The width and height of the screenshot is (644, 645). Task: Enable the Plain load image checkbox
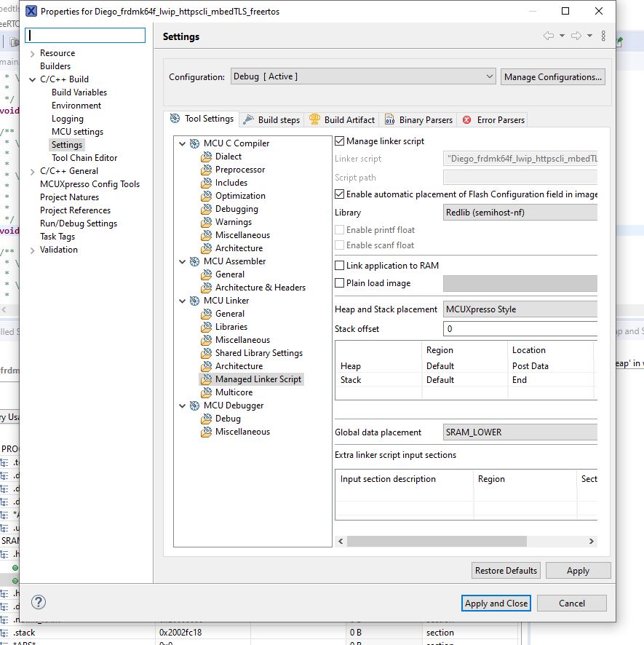(339, 283)
